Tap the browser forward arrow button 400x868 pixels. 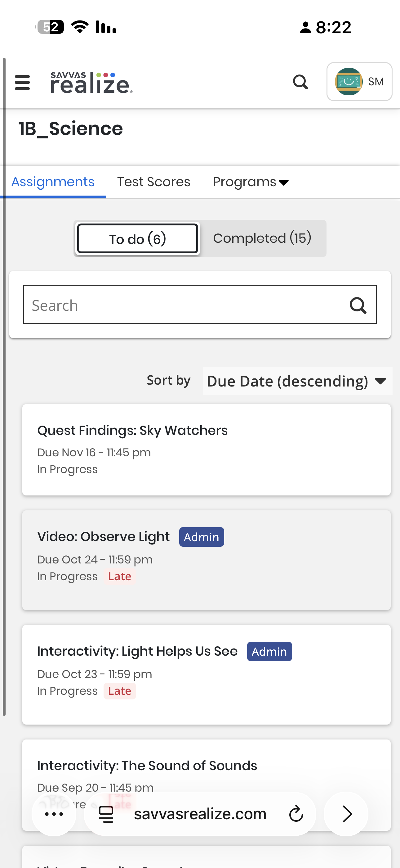(346, 814)
